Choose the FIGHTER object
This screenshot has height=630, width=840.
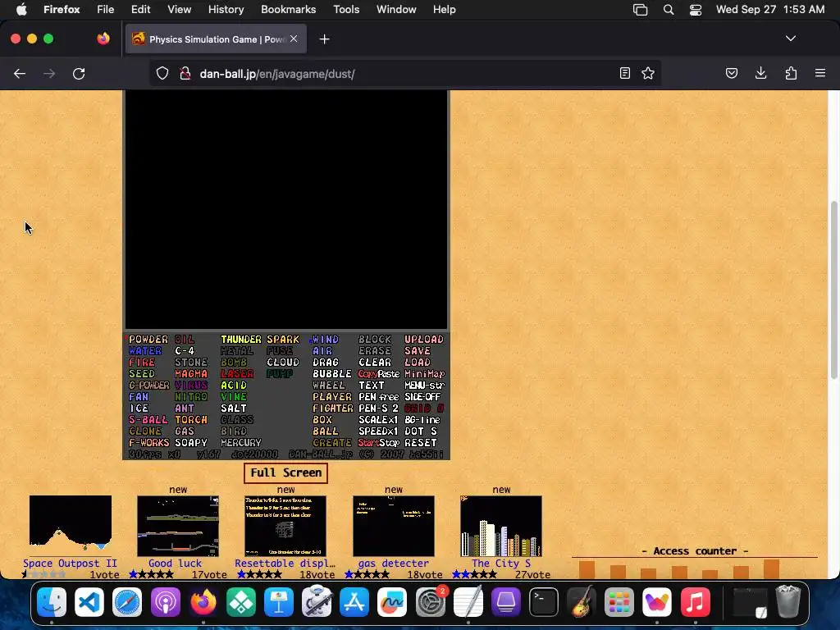pos(333,409)
